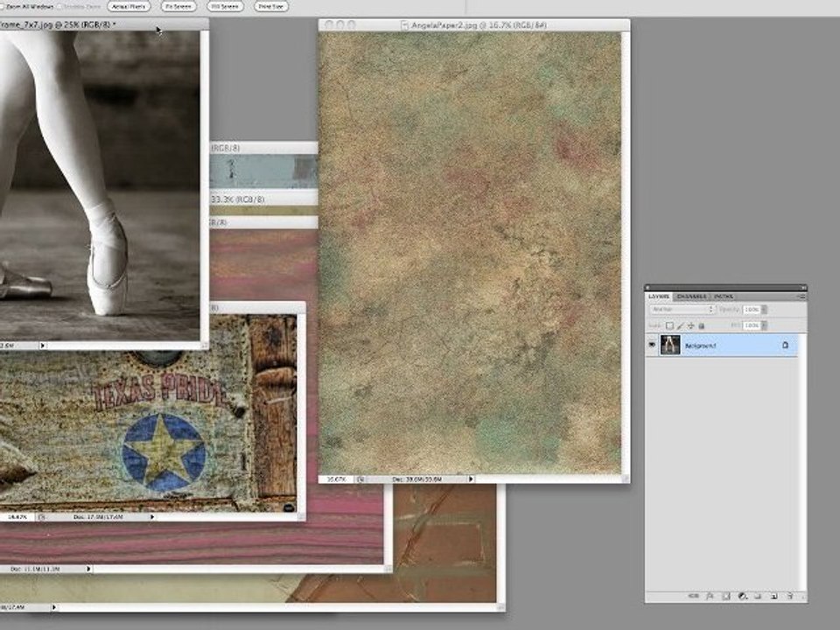Open status arrow in brick texture window
The height and width of the screenshot is (630, 840).
[x=53, y=607]
